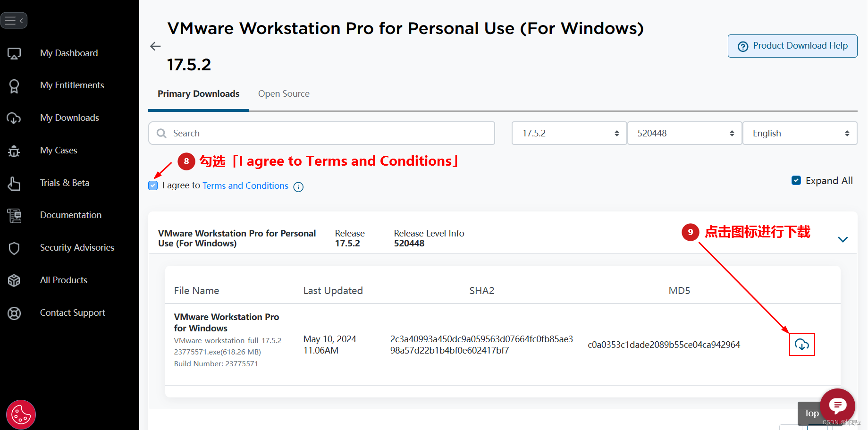Click Release 17.5.2 in section header
The width and height of the screenshot is (868, 430).
[350, 238]
